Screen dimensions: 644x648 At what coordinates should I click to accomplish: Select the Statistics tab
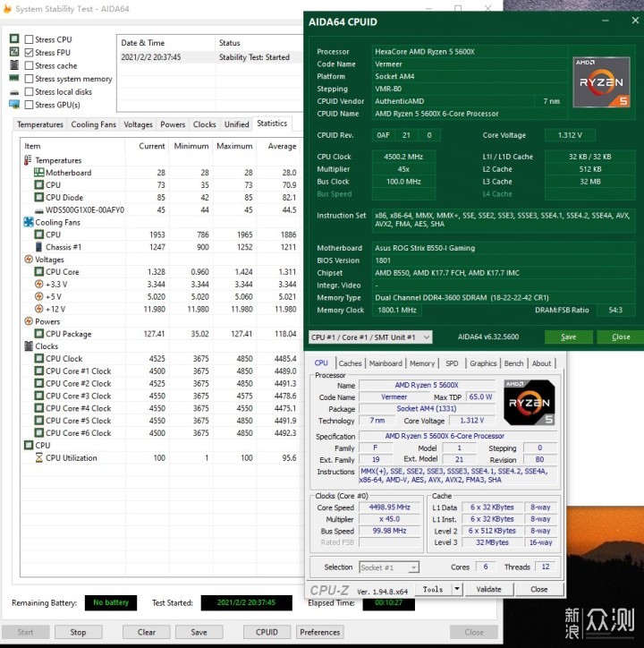[272, 124]
